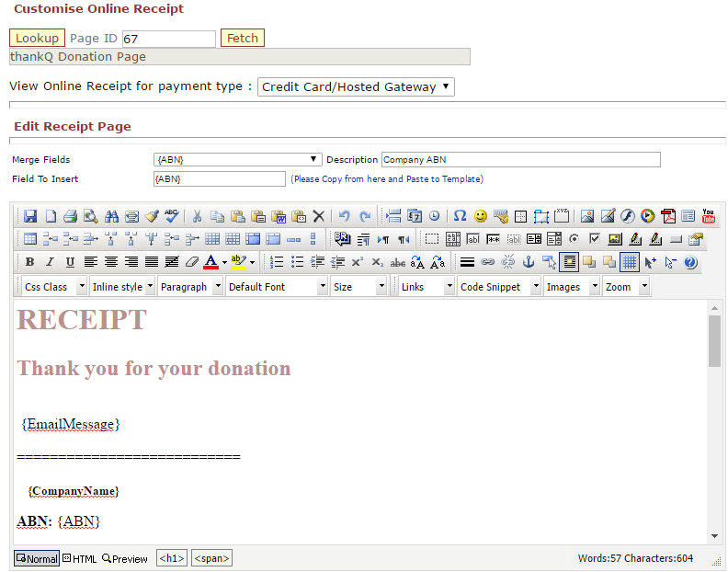Image resolution: width=728 pixels, height=572 pixels.
Task: Click the Save floppy disk icon
Action: [x=30, y=216]
